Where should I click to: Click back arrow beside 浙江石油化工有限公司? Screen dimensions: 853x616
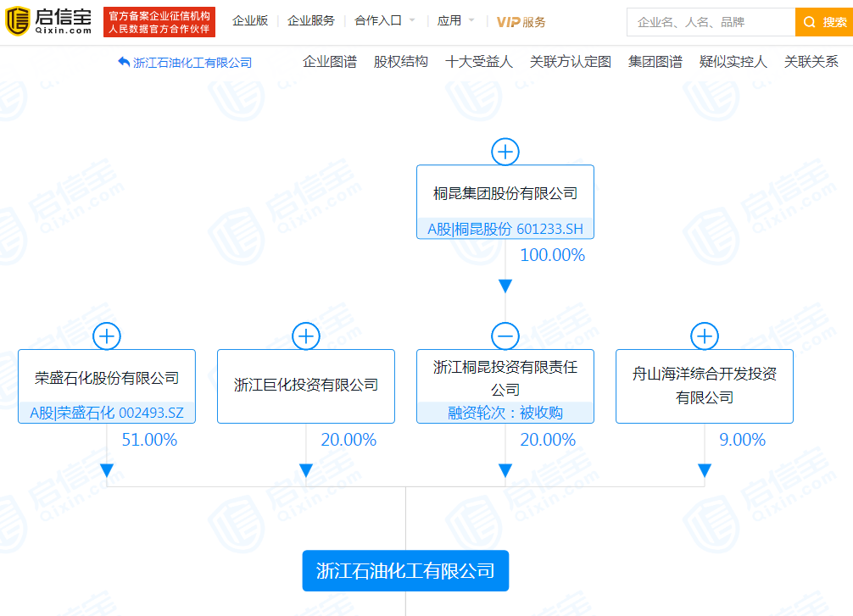pos(124,62)
